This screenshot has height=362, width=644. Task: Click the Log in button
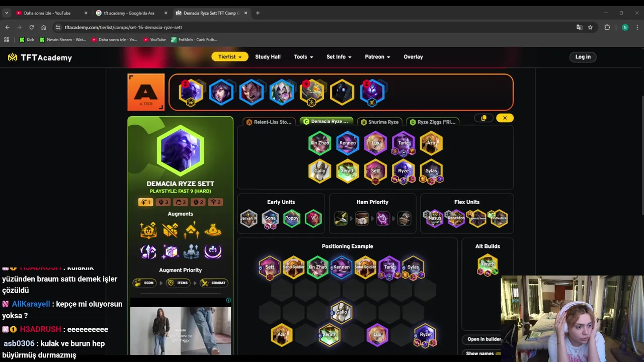tap(583, 57)
